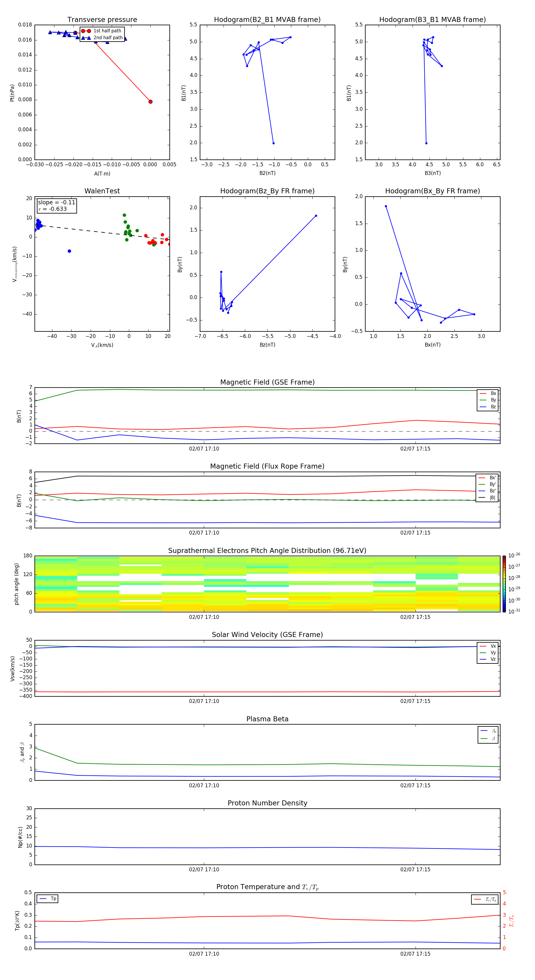Click "02/07 17:15" under Plasma Beta panel
This screenshot has height=980, width=535.
click(x=416, y=785)
